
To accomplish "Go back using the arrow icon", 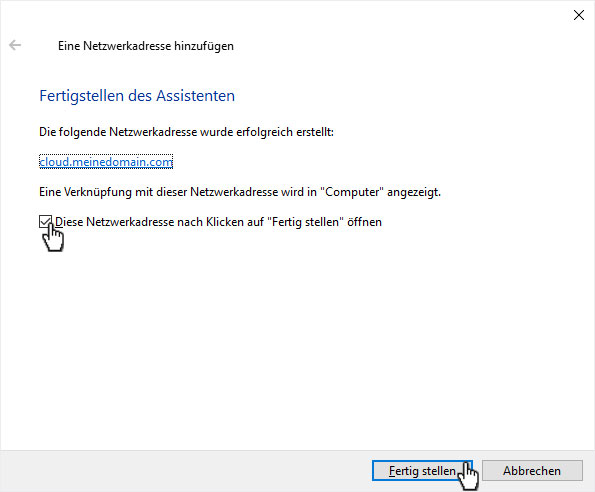I will pos(15,45).
